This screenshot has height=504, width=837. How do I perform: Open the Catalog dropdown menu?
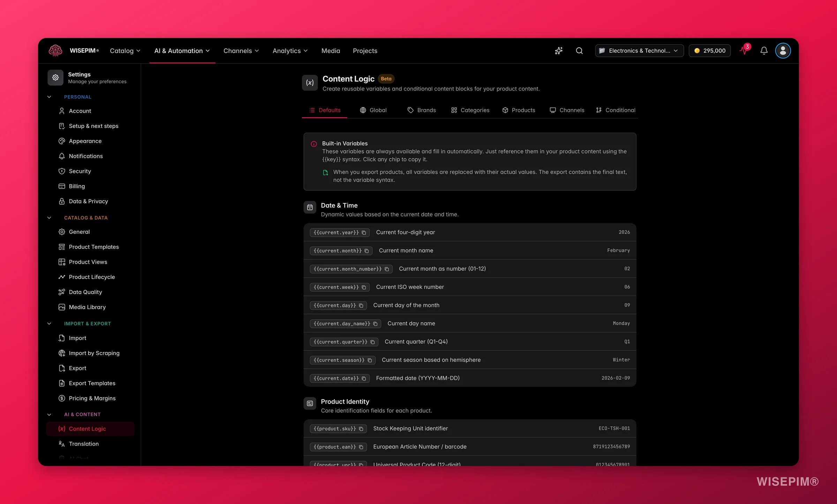[x=125, y=51]
